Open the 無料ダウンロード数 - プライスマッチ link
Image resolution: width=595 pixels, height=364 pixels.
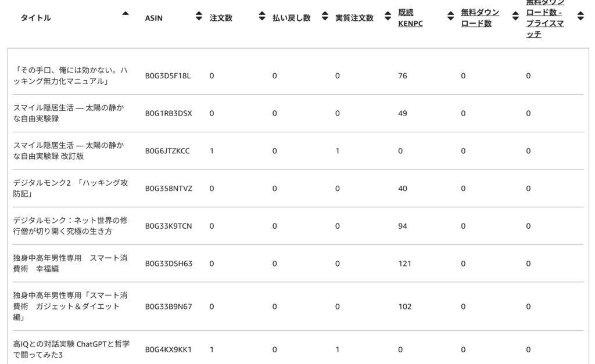click(544, 18)
